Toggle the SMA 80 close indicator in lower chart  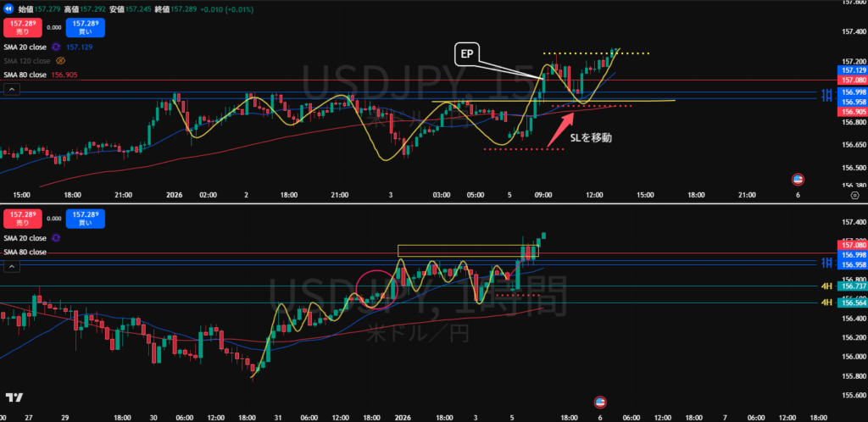click(x=25, y=252)
